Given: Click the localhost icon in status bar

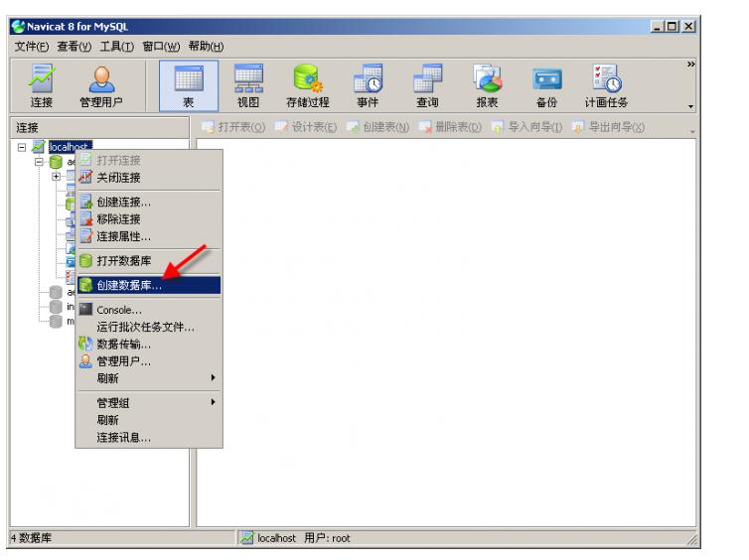Looking at the screenshot, I should coord(246,538).
